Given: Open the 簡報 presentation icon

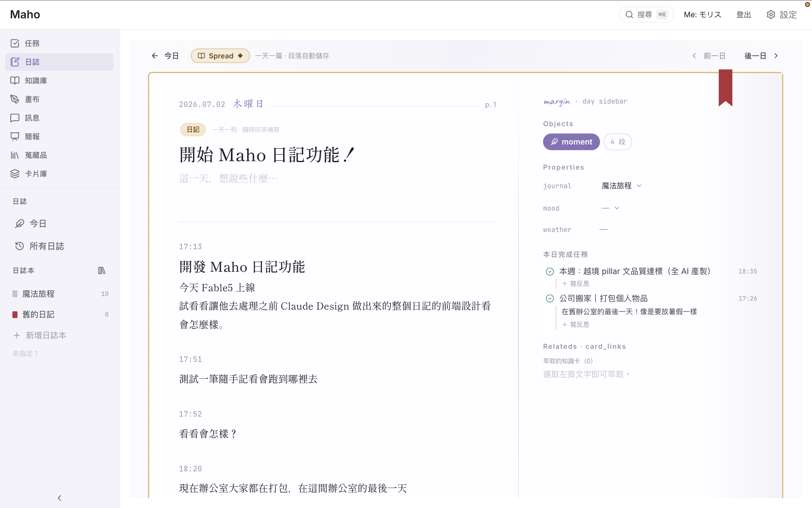Looking at the screenshot, I should (x=15, y=136).
